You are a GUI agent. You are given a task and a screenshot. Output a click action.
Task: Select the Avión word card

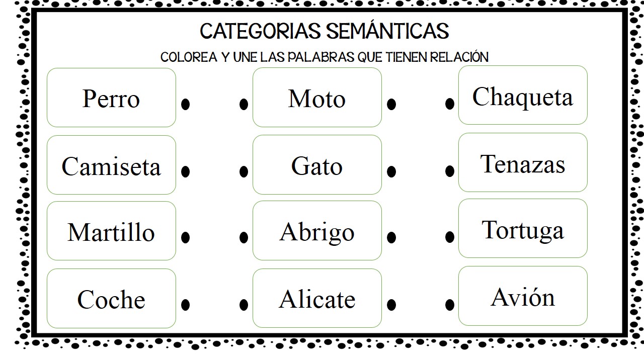point(523,296)
